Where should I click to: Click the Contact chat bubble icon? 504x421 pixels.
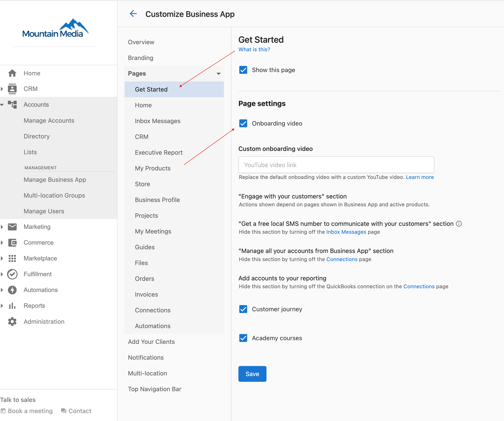(x=64, y=411)
